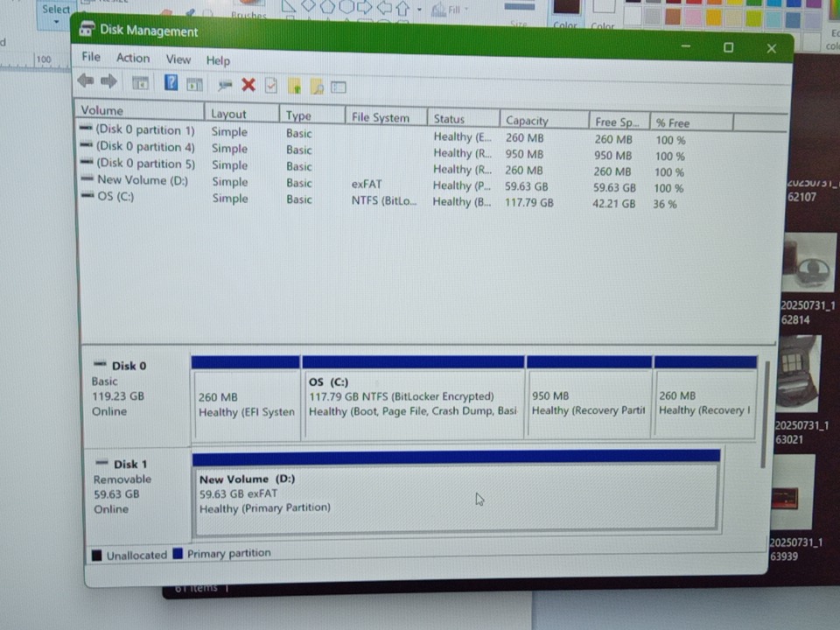
Task: Click the Back arrow in the Disk Management toolbar
Action: 86,80
